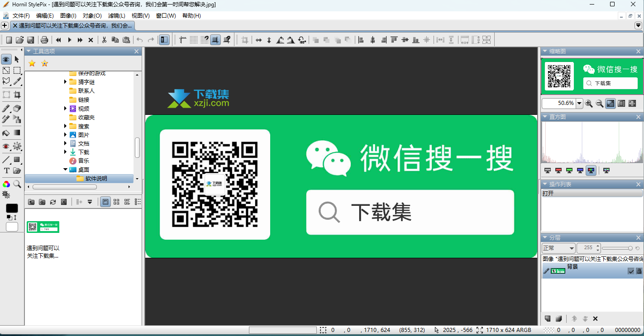644x336 pixels.
Task: Select the magnifier zoom tool in the toolbox
Action: click(17, 184)
